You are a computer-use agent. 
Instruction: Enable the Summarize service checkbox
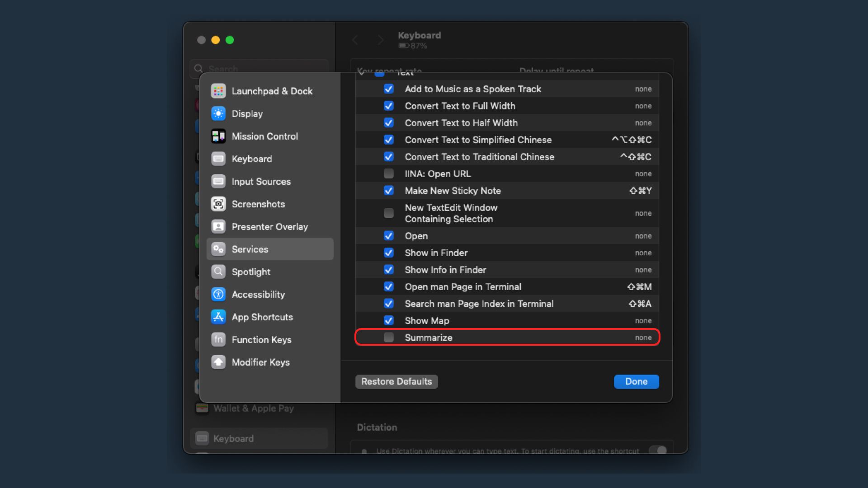tap(388, 338)
